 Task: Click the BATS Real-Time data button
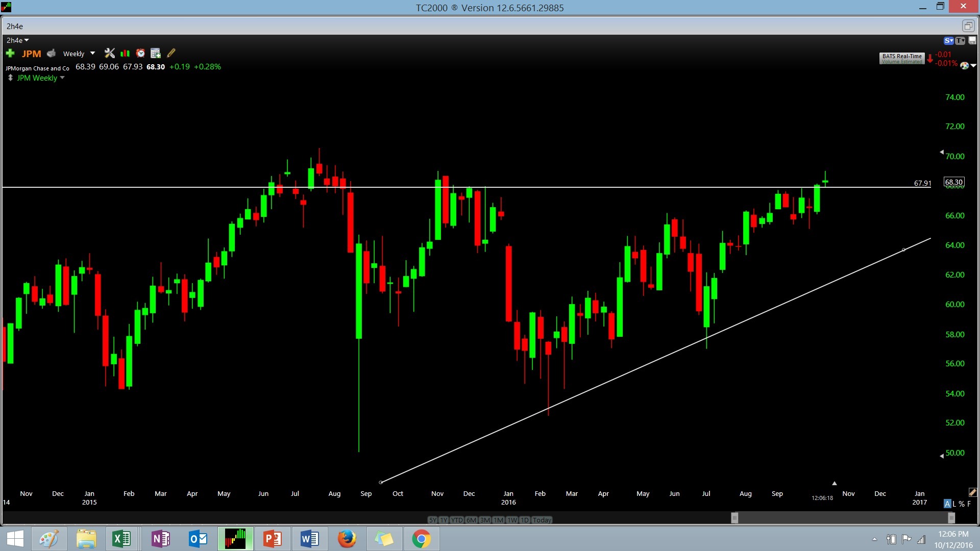click(902, 59)
